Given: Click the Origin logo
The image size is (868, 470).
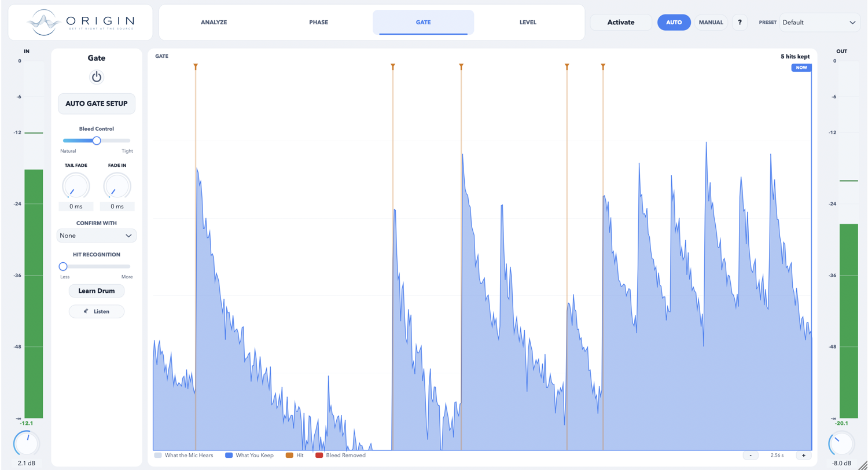Looking at the screenshot, I should click(80, 23).
